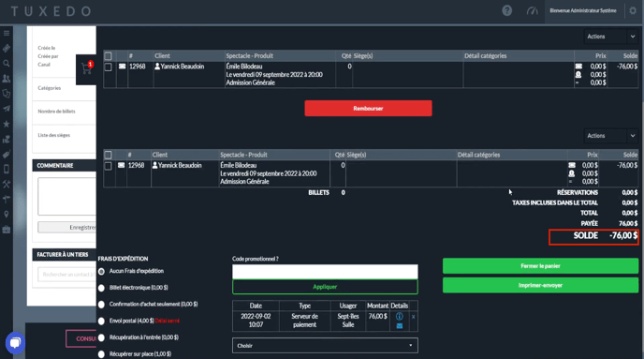
Task: Click the location pin sidebar icon
Action: [7, 215]
